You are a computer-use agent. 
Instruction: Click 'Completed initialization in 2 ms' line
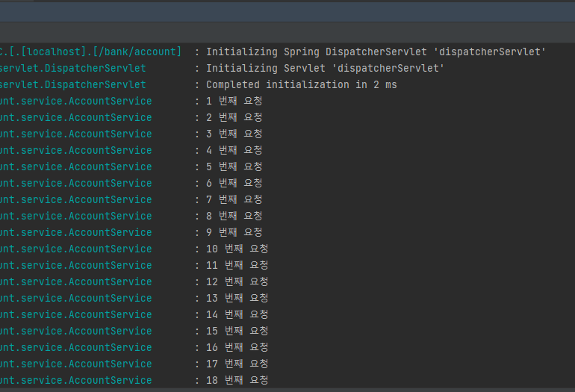pos(302,84)
